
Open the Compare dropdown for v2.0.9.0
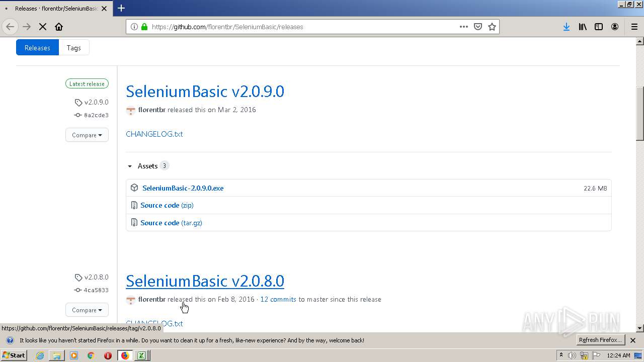pyautogui.click(x=87, y=135)
